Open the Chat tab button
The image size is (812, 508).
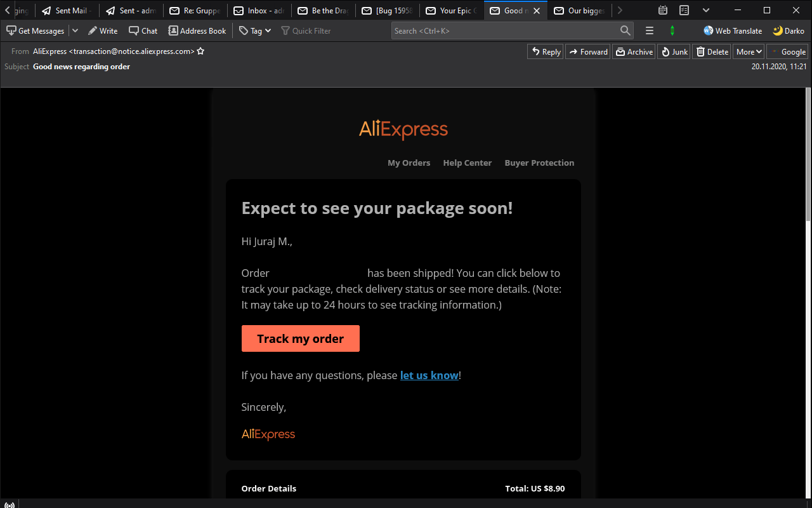(x=143, y=30)
